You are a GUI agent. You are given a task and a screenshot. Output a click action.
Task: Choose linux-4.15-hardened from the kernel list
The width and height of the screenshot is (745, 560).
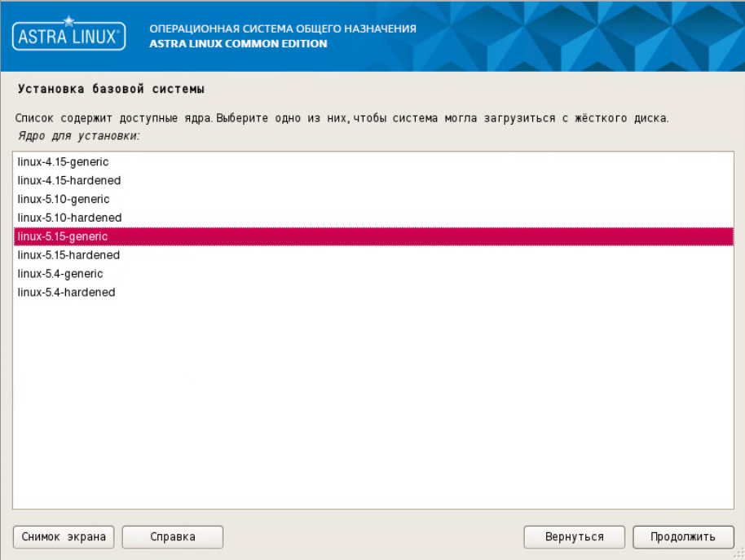point(373,180)
